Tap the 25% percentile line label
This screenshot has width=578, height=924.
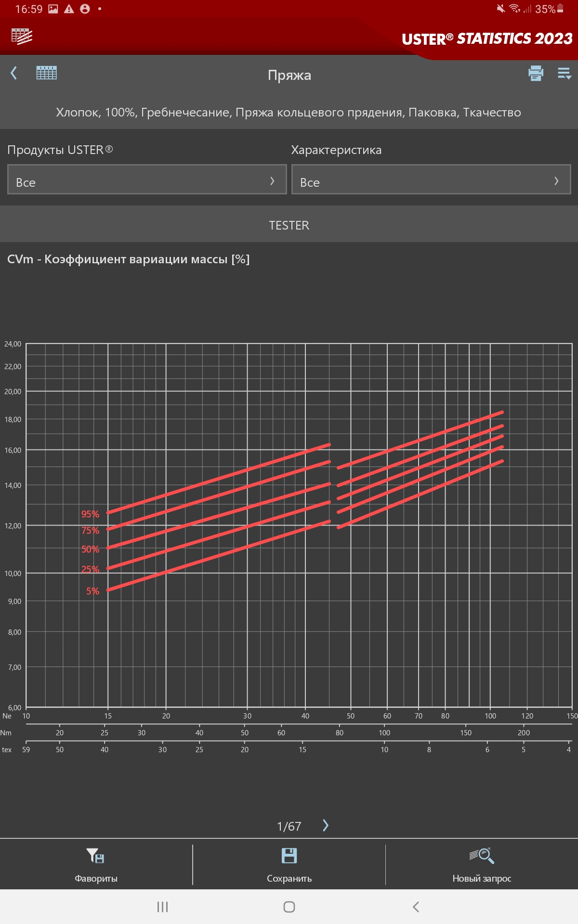point(90,569)
